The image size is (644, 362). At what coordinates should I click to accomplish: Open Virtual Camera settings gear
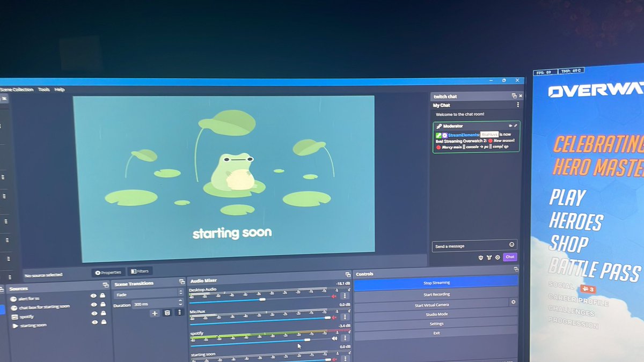pyautogui.click(x=514, y=302)
